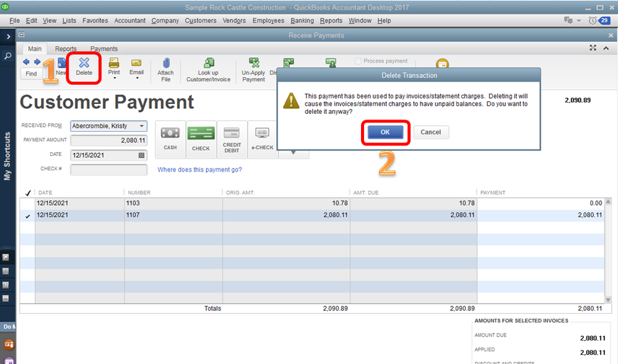Open the Employees menu
The width and height of the screenshot is (618, 364).
[x=268, y=20]
